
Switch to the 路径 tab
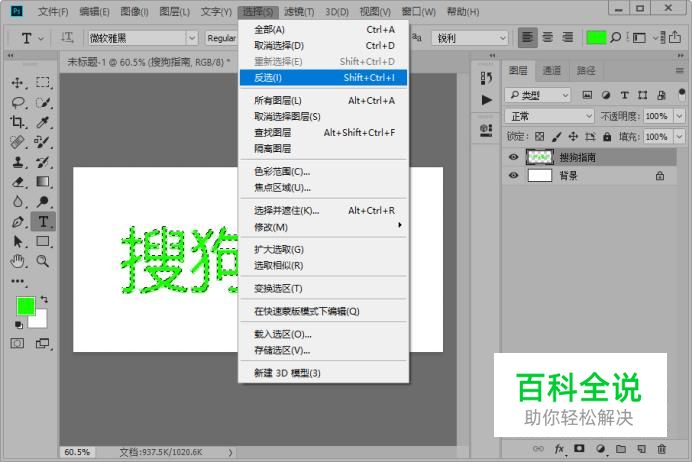click(586, 70)
